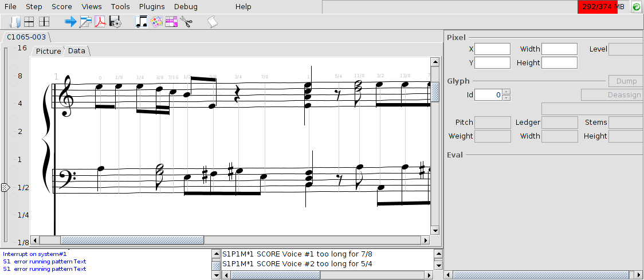
Task: Click the window paintbrush toolbar icon
Action: [x=85, y=22]
